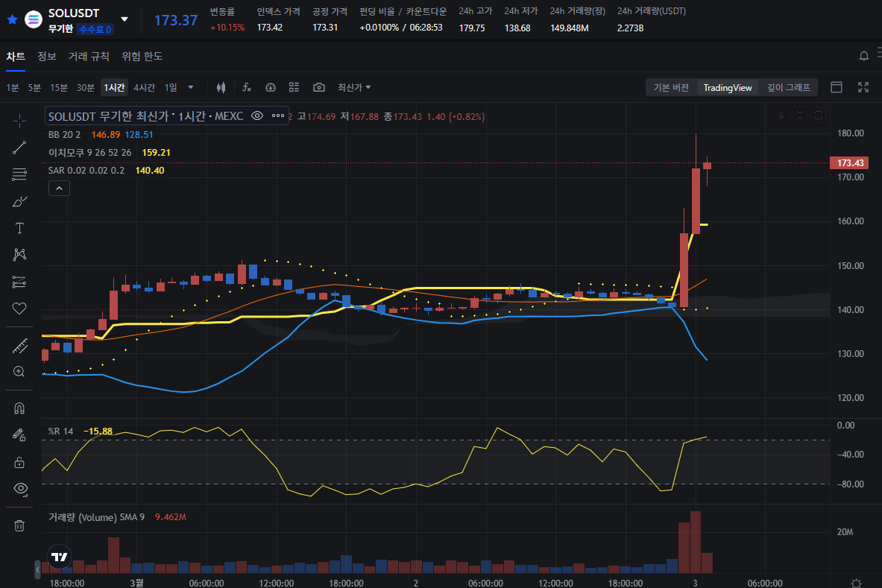The height and width of the screenshot is (588, 882).
Task: Click the gauge indicator icon in toolbar
Action: tap(271, 87)
